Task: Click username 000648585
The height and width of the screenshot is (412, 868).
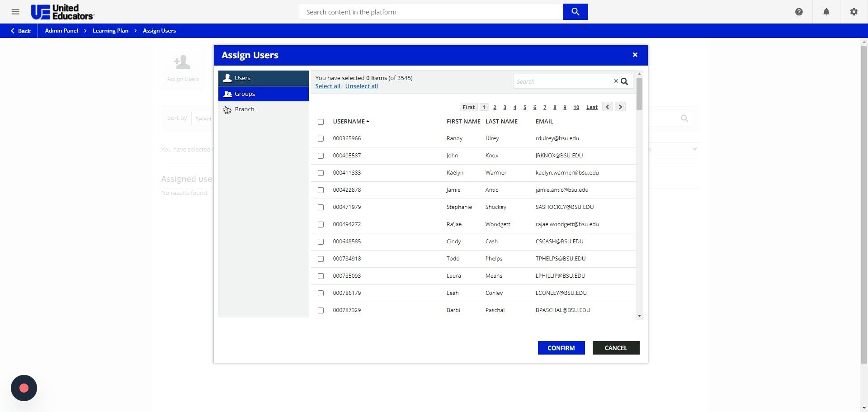Action: [347, 242]
